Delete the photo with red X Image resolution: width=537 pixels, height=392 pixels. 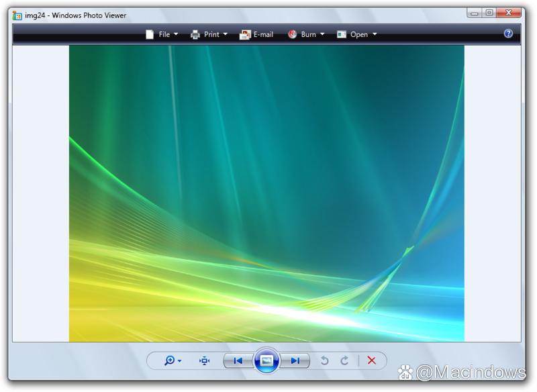click(x=372, y=360)
